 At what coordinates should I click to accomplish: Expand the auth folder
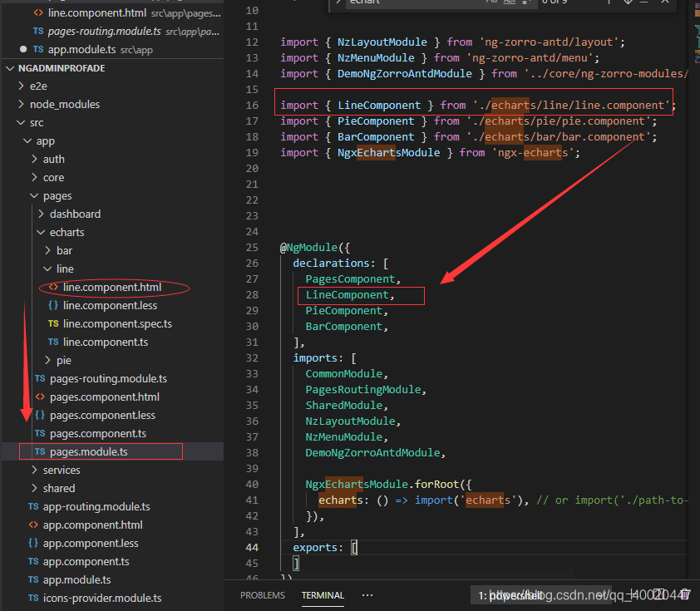[34, 159]
